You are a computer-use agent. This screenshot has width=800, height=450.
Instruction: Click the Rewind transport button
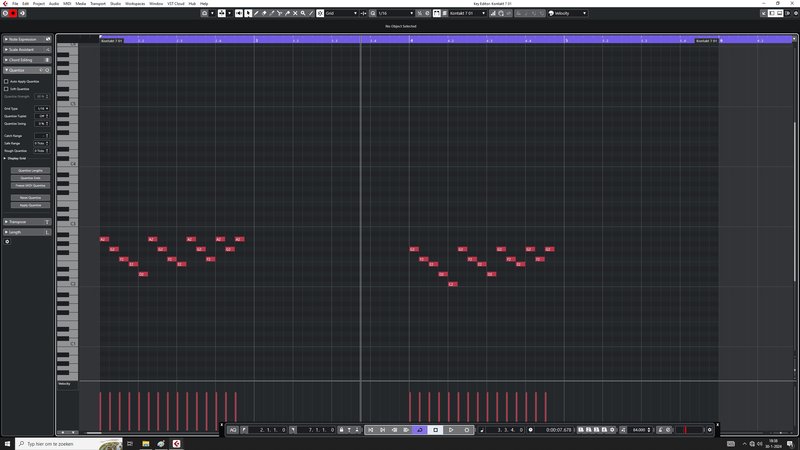394,430
